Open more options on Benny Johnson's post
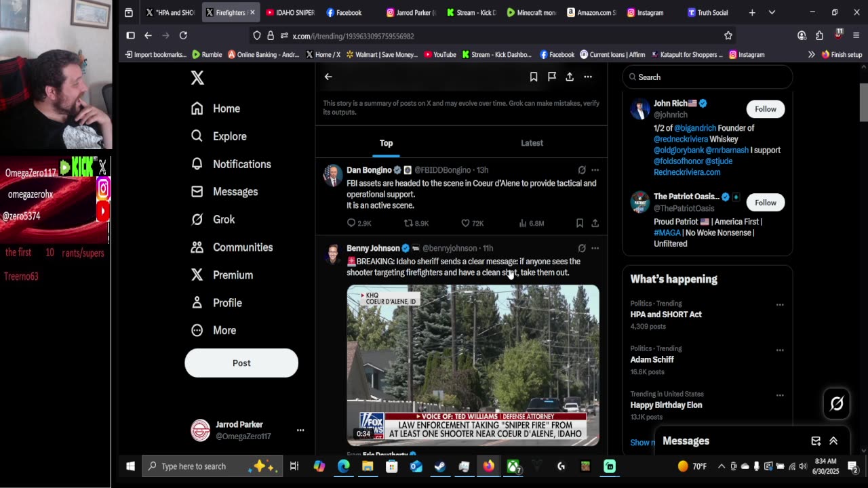The height and width of the screenshot is (488, 868). click(x=595, y=248)
